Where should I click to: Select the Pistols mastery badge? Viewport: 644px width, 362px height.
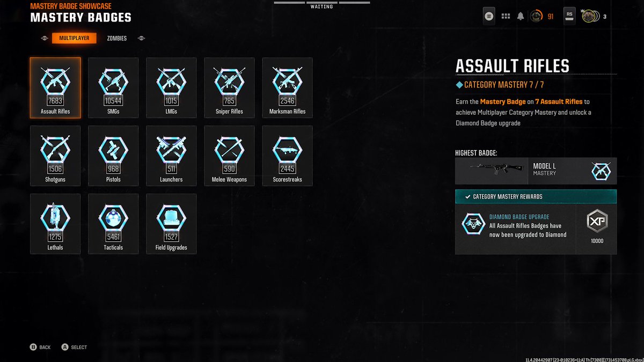(x=113, y=156)
